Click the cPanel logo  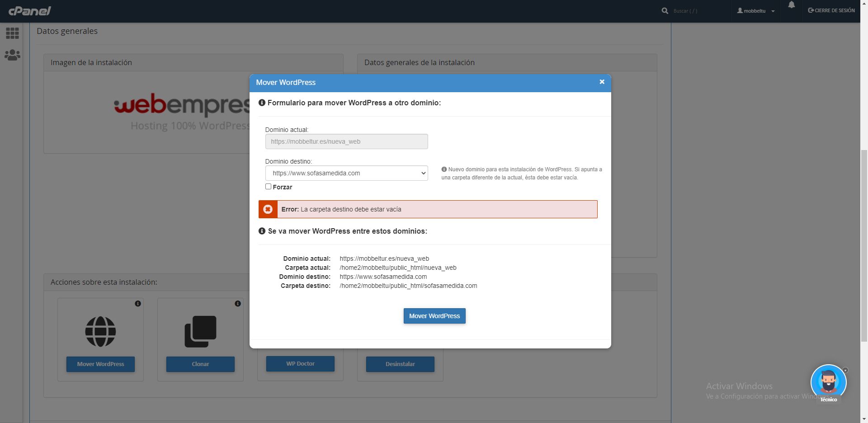[x=29, y=10]
